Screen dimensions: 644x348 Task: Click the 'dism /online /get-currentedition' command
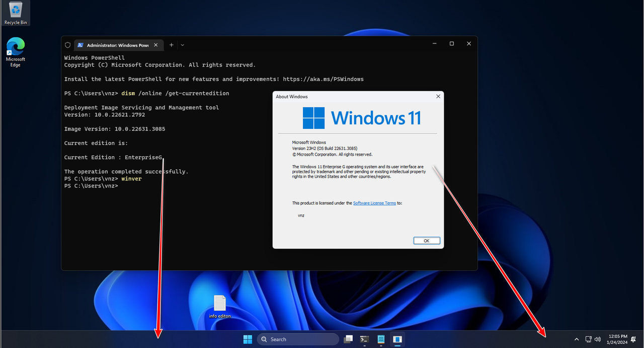point(175,93)
